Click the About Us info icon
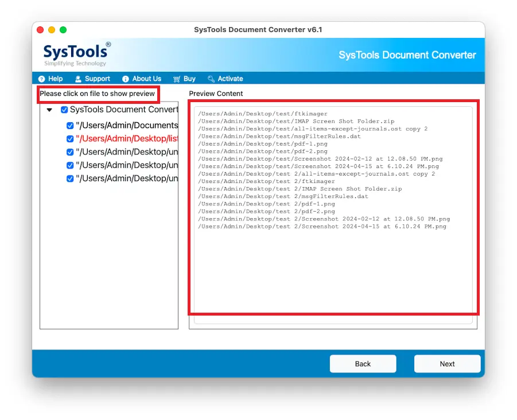The height and width of the screenshot is (420, 517). coord(125,79)
